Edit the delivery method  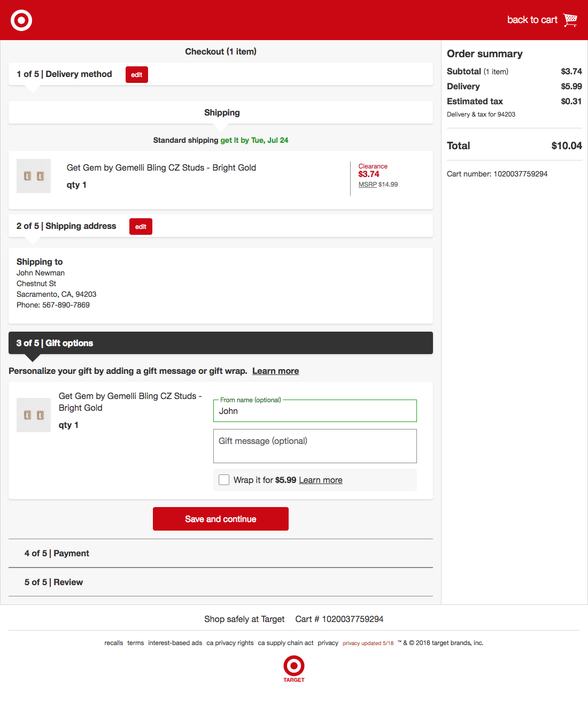[x=136, y=74]
